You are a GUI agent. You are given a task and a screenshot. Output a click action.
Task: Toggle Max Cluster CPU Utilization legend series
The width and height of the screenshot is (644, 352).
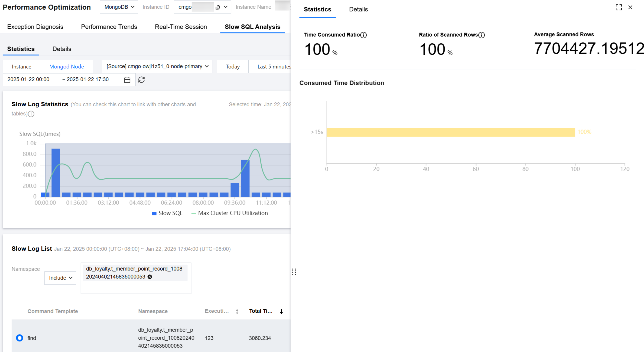pos(229,213)
